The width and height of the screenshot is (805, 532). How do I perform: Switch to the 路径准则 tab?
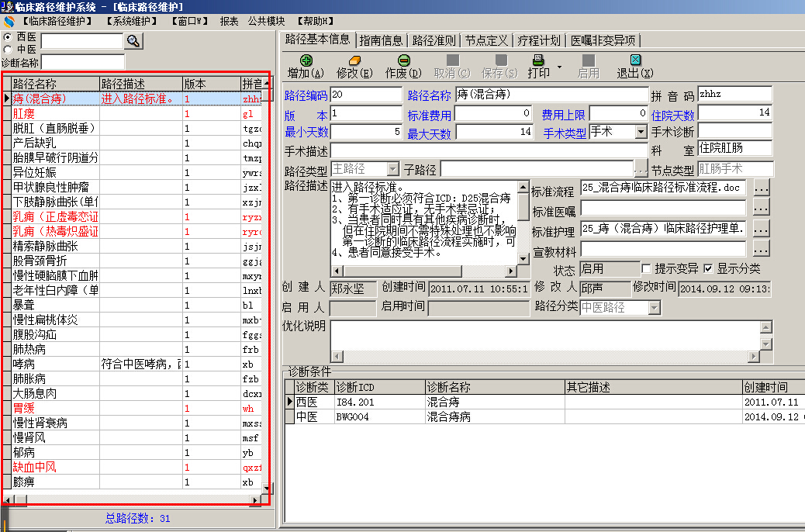tap(434, 40)
